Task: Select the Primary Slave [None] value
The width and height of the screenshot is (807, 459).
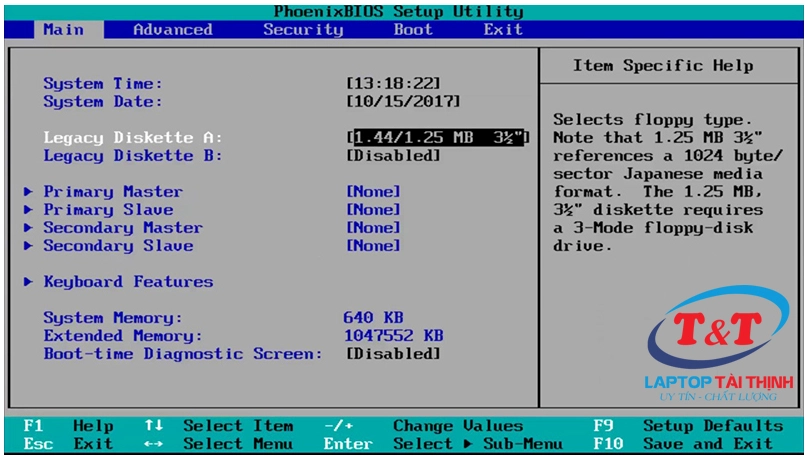Action: click(374, 210)
